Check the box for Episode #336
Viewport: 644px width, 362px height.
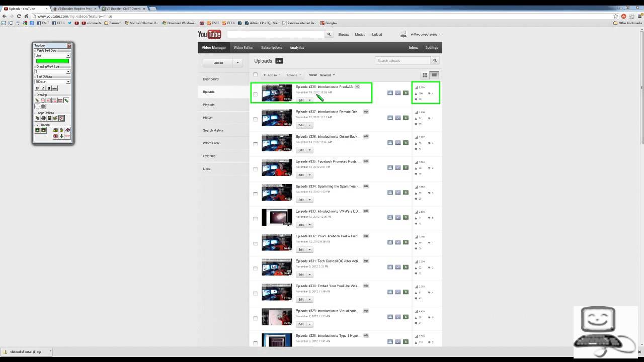point(255,144)
